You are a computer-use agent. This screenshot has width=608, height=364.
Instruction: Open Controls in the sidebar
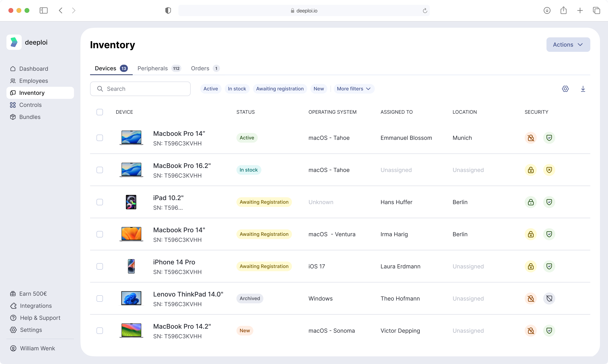coord(40,105)
